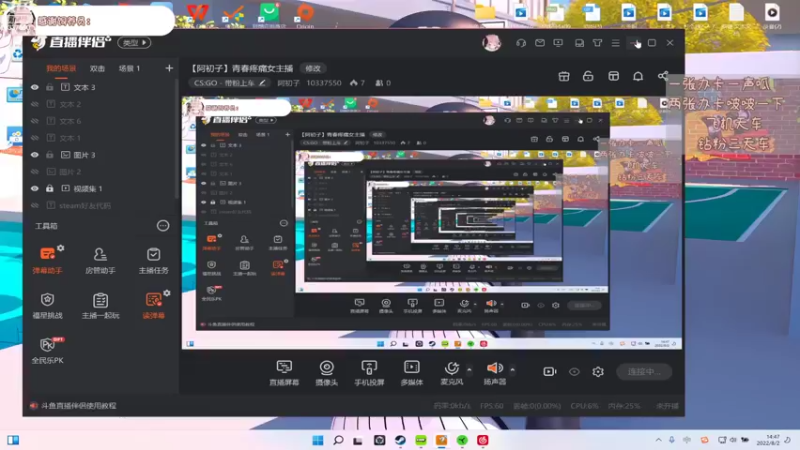Hide the 文本 3 source
This screenshot has height=450, width=800.
[x=35, y=87]
